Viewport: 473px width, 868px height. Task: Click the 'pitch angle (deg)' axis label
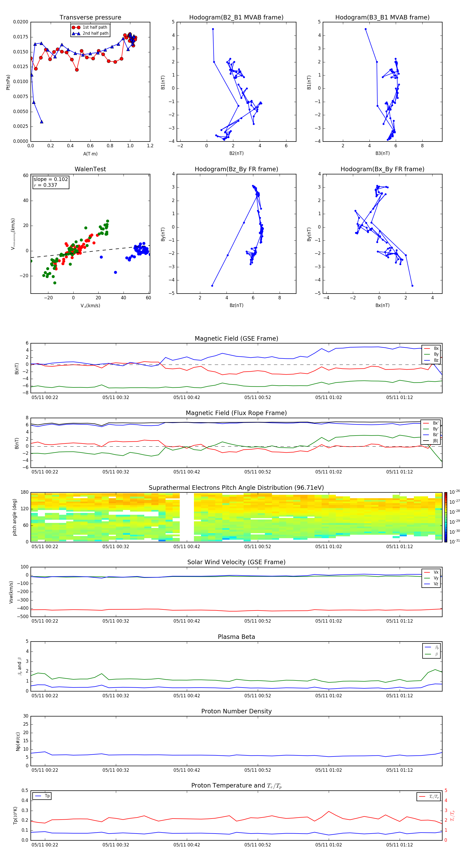pos(14,517)
